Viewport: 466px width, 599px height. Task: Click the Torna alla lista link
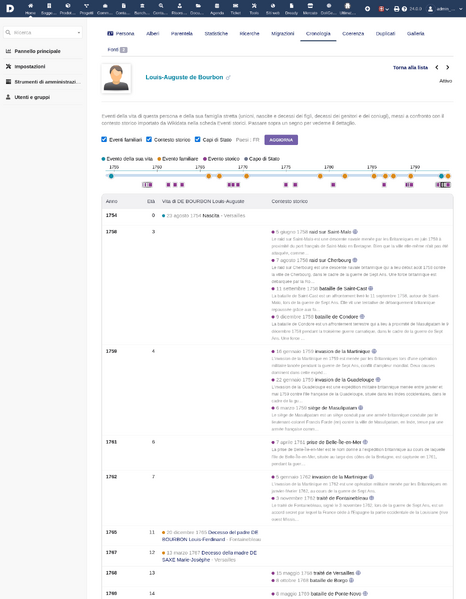pyautogui.click(x=410, y=67)
